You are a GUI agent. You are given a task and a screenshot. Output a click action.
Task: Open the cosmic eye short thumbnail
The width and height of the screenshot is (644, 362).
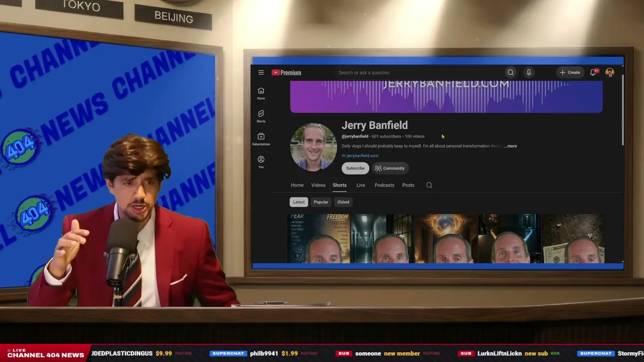[x=445, y=238]
